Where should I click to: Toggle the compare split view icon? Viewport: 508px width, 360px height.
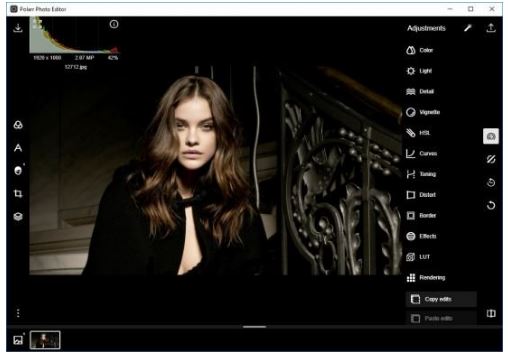pos(491,313)
